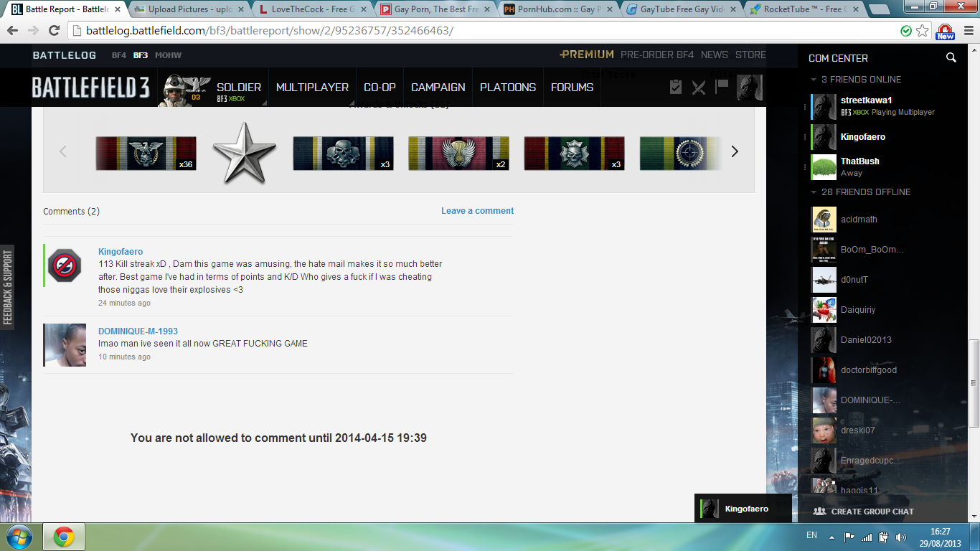Show hidden tray icons arrow
The image size is (980, 551).
pyautogui.click(x=831, y=537)
